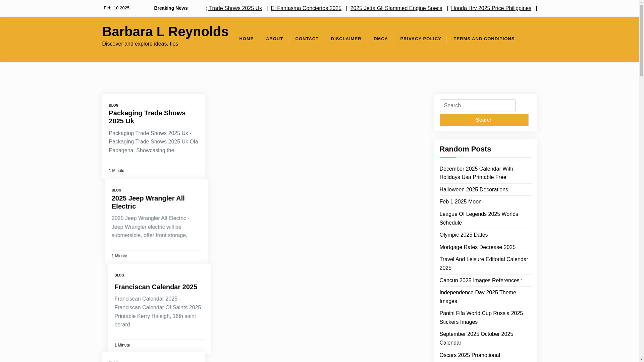The height and width of the screenshot is (362, 644).
Task: Click the Jeep Wrangler All Electric excerpt
Action: [x=151, y=227]
